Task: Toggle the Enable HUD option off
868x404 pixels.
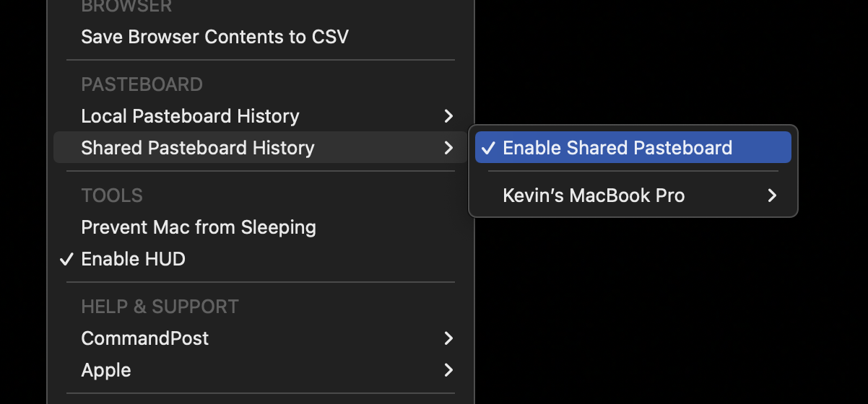Action: pos(261,259)
